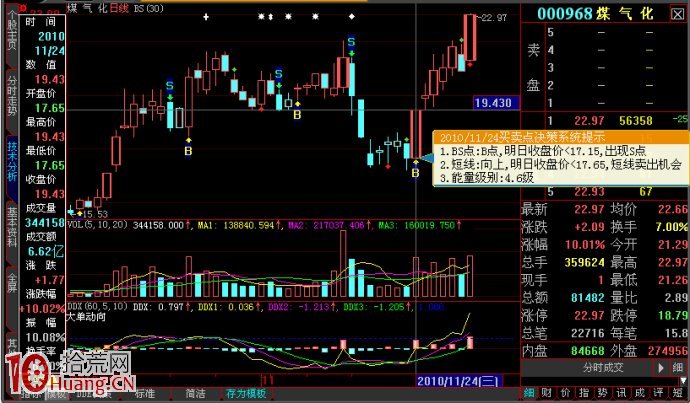The image size is (690, 403).
Task: Click the first yellow B buy marker
Action: coord(188,151)
